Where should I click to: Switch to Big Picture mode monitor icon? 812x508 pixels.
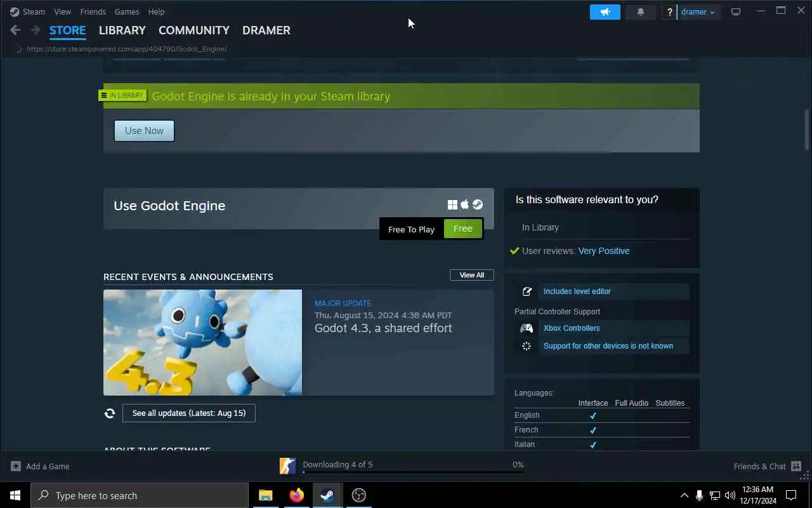[x=736, y=12]
